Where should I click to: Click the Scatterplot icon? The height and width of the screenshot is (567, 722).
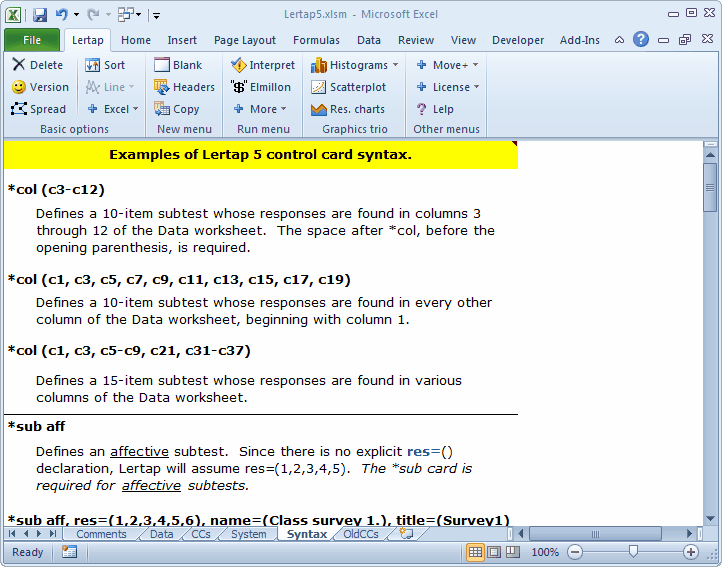point(318,87)
